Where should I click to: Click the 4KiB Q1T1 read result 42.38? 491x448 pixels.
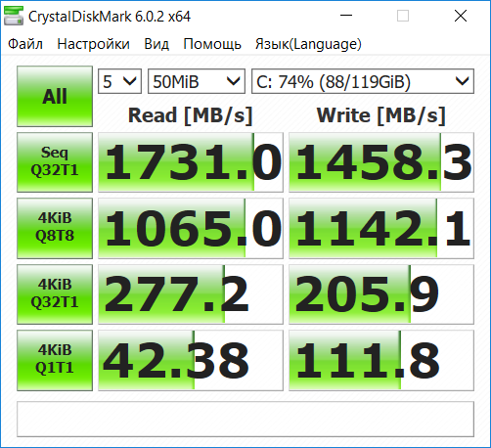[x=191, y=360]
